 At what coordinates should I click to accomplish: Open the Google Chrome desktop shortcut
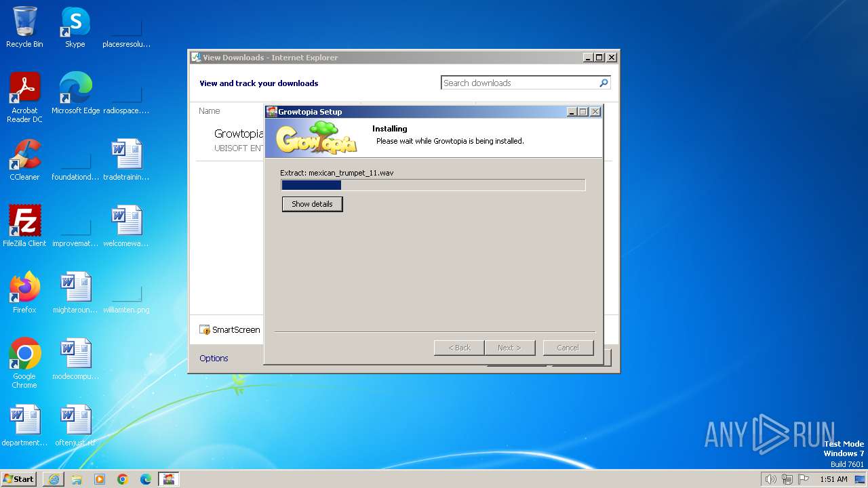pyautogui.click(x=24, y=363)
